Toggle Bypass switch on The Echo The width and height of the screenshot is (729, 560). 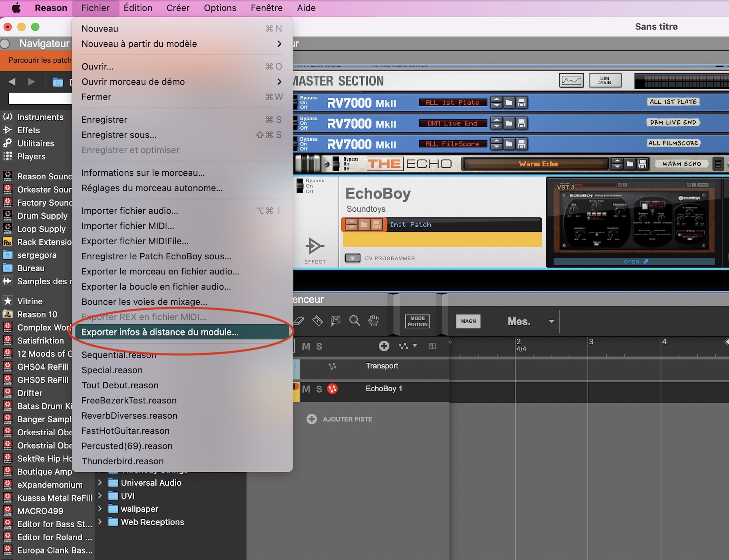click(x=336, y=164)
